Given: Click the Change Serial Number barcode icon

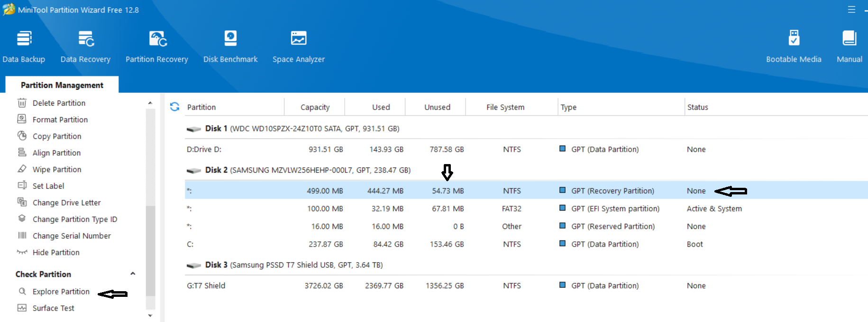Looking at the screenshot, I should coord(22,235).
